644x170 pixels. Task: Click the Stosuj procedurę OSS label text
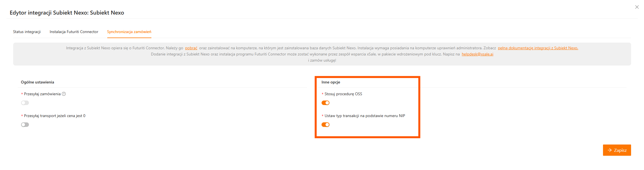point(343,94)
